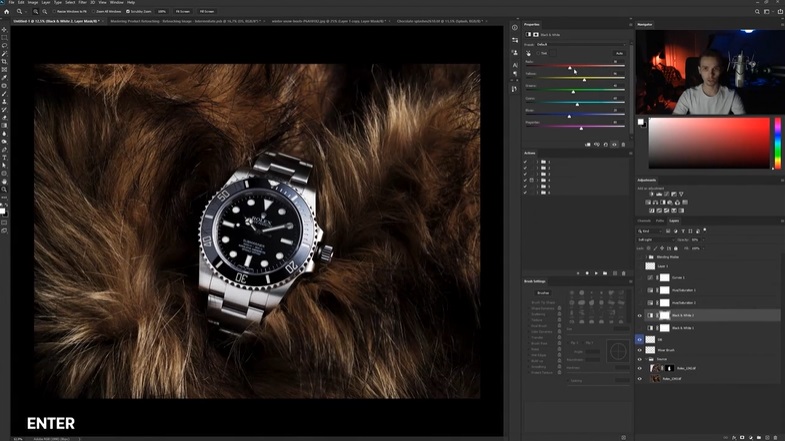Hide the Black & White 2 layer
This screenshot has height=441, width=785.
(x=639, y=315)
